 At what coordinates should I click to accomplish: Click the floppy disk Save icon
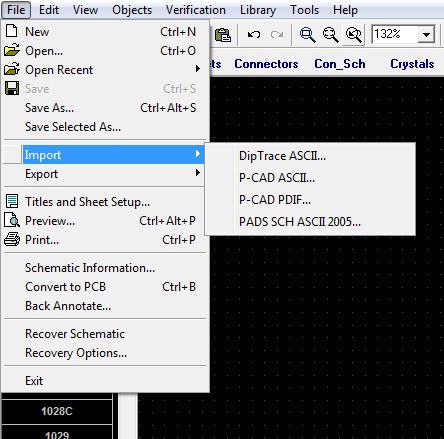click(x=12, y=88)
